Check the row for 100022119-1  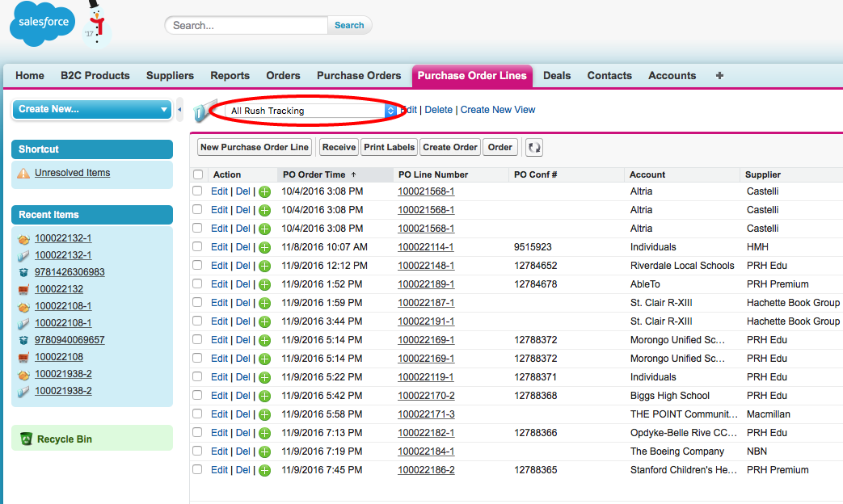click(x=197, y=376)
